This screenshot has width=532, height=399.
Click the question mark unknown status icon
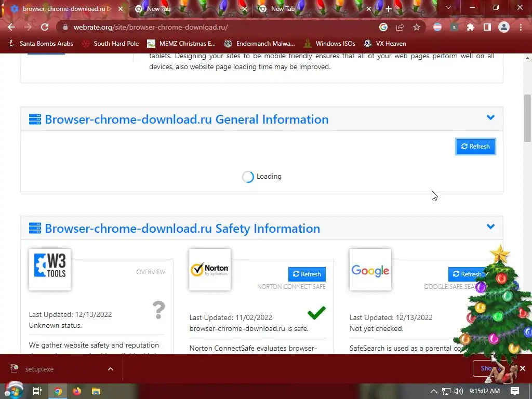click(159, 310)
